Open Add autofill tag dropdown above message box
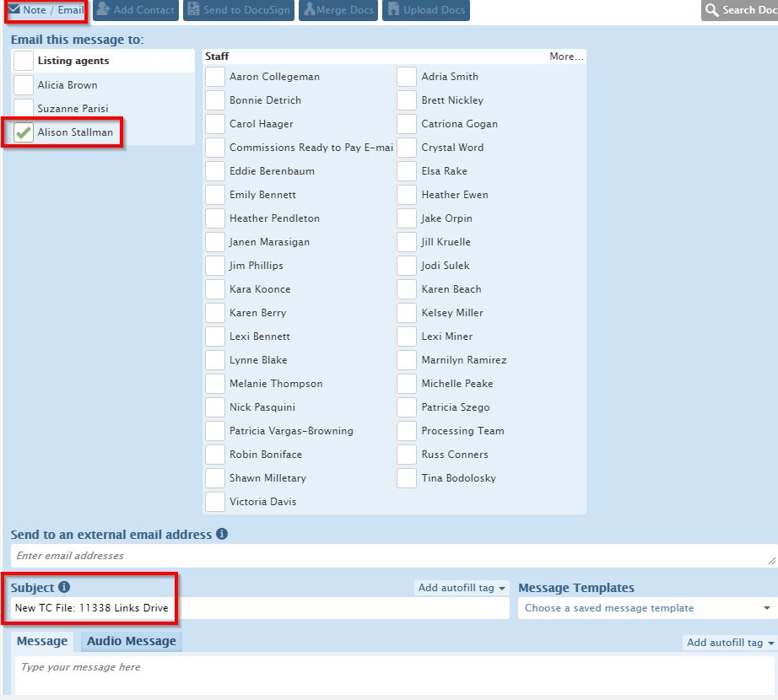Screen dimensions: 778x700 [730, 643]
